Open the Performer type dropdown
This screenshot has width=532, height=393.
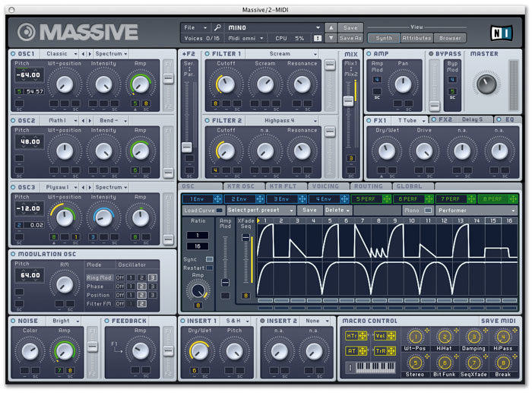coord(477,211)
